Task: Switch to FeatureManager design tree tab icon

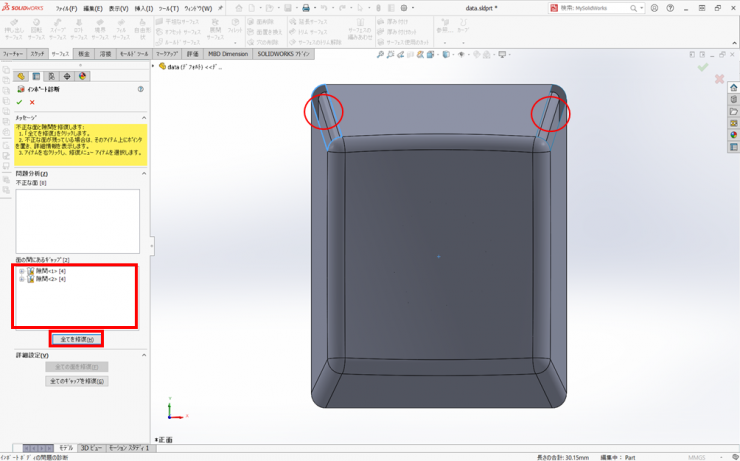Action: pos(21,75)
